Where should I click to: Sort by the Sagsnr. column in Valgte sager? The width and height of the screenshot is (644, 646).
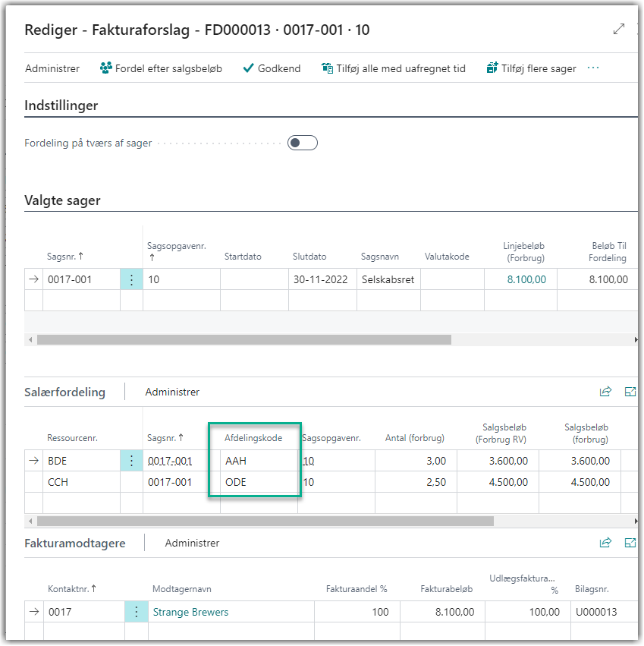pos(65,257)
